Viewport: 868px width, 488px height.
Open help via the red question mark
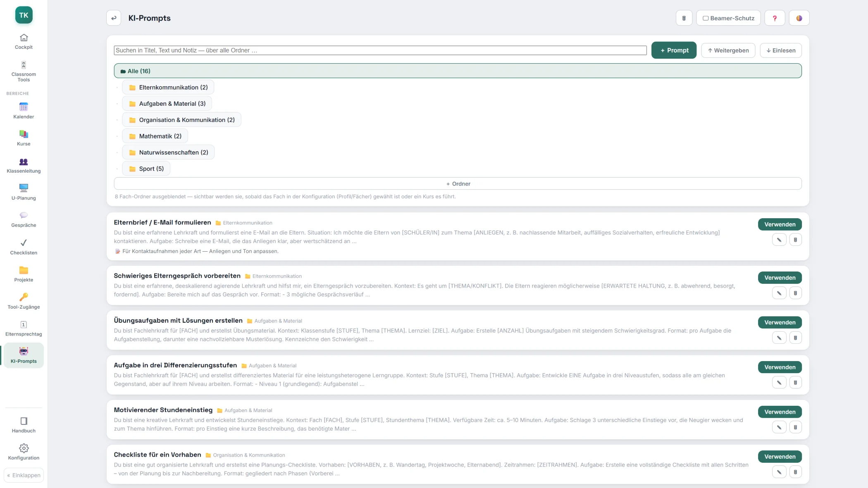pos(775,18)
